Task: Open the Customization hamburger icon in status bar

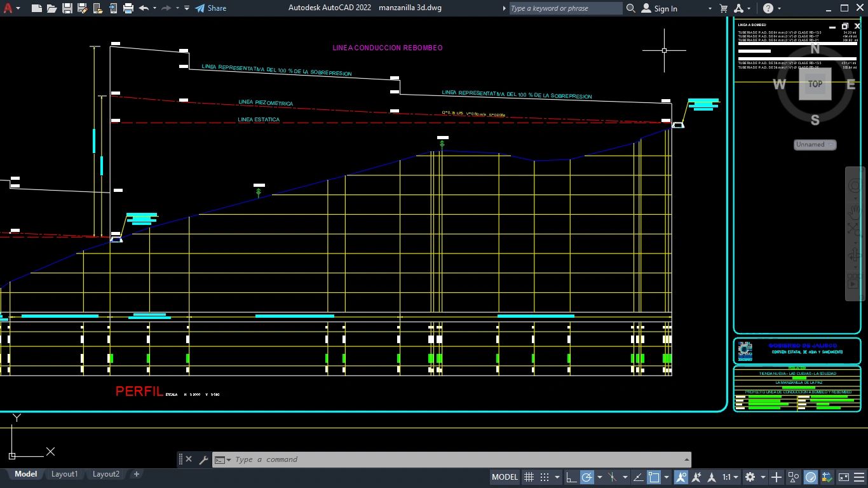Action: click(860, 477)
